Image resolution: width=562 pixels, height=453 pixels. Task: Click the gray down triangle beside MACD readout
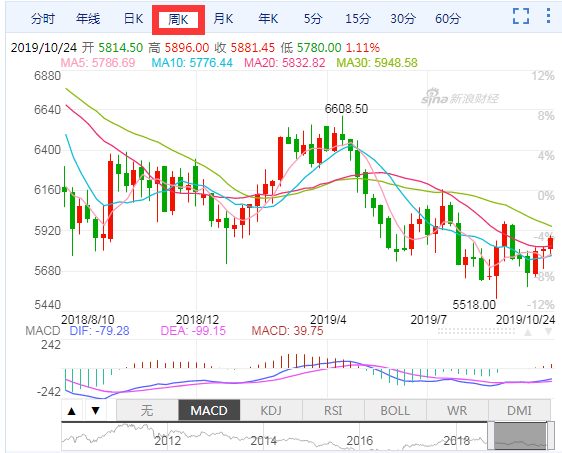[x=548, y=332]
